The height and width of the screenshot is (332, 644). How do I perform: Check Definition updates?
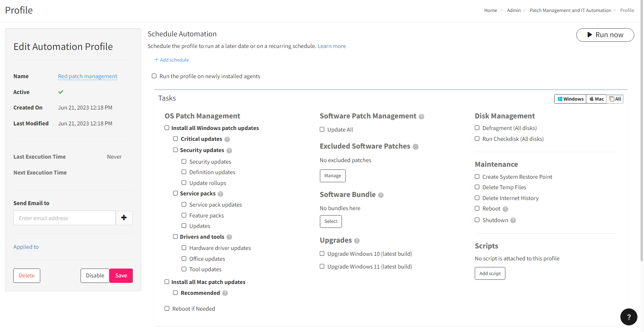(184, 172)
